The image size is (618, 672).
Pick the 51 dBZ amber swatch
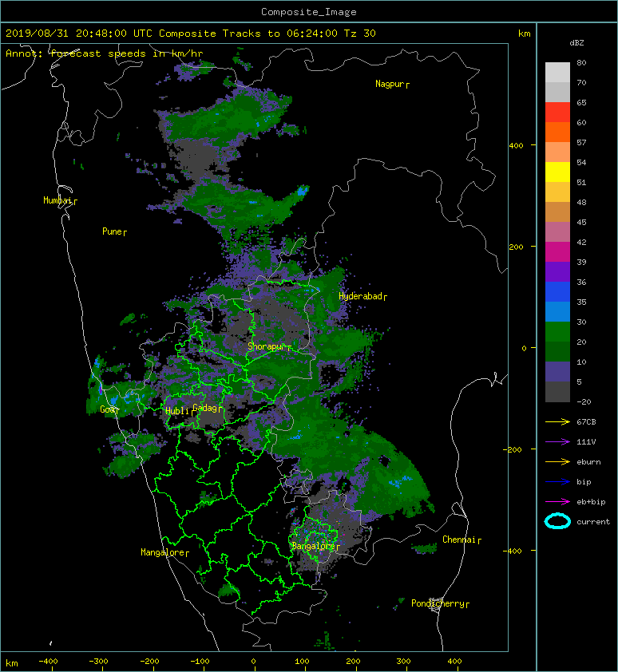coord(557,192)
